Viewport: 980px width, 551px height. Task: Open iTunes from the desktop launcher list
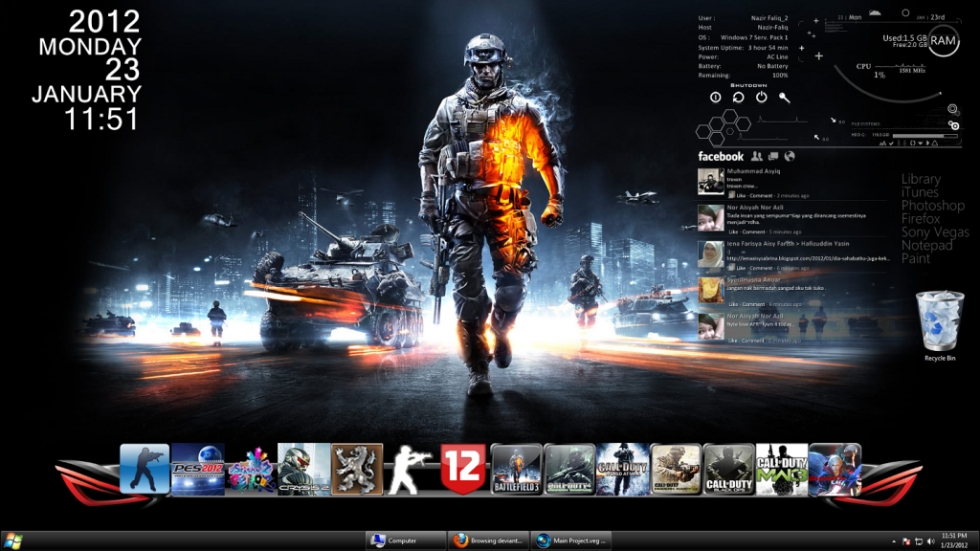[x=920, y=192]
